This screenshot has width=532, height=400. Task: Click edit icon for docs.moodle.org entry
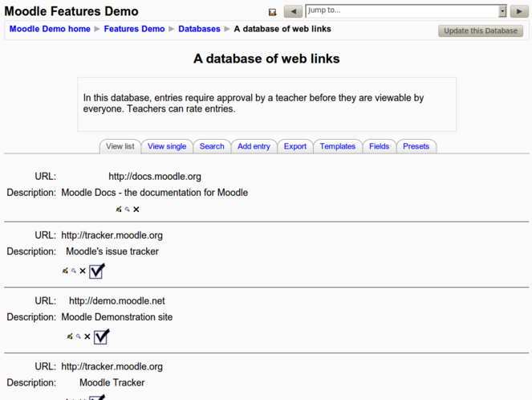pos(119,210)
